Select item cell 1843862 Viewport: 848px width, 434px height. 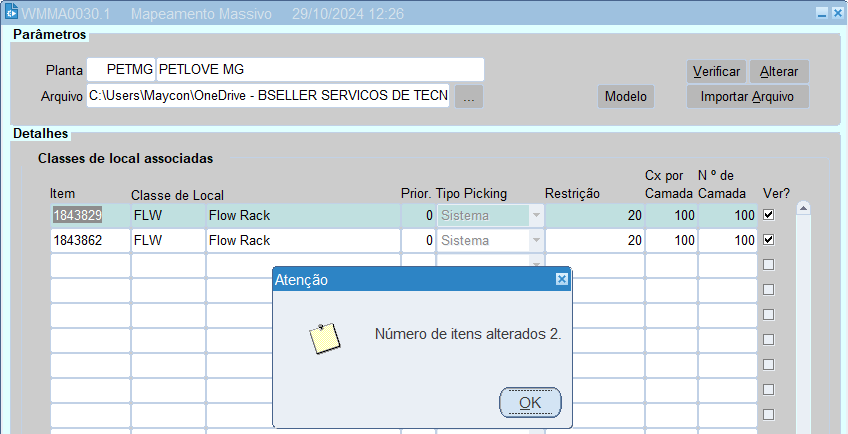coord(90,240)
